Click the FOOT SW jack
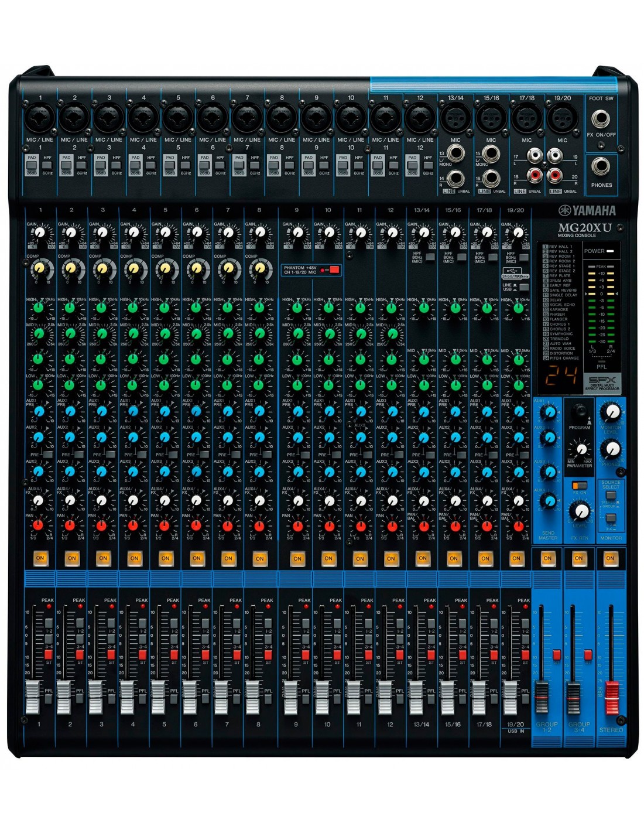The height and width of the screenshot is (833, 644). point(600,119)
